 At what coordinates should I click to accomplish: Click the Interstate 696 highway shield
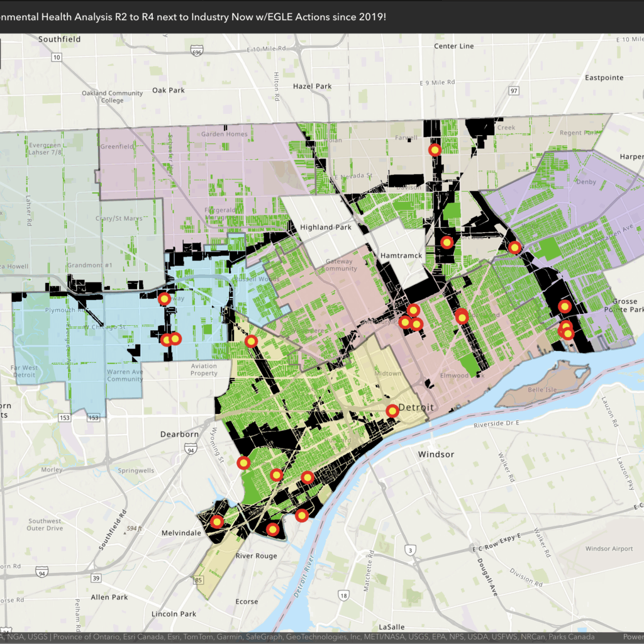[199, 50]
